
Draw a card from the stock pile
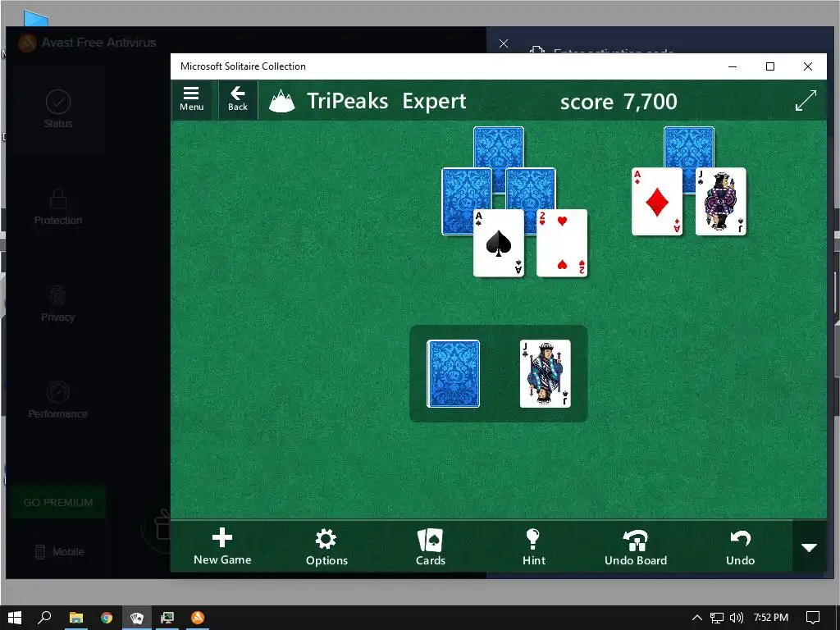453,374
